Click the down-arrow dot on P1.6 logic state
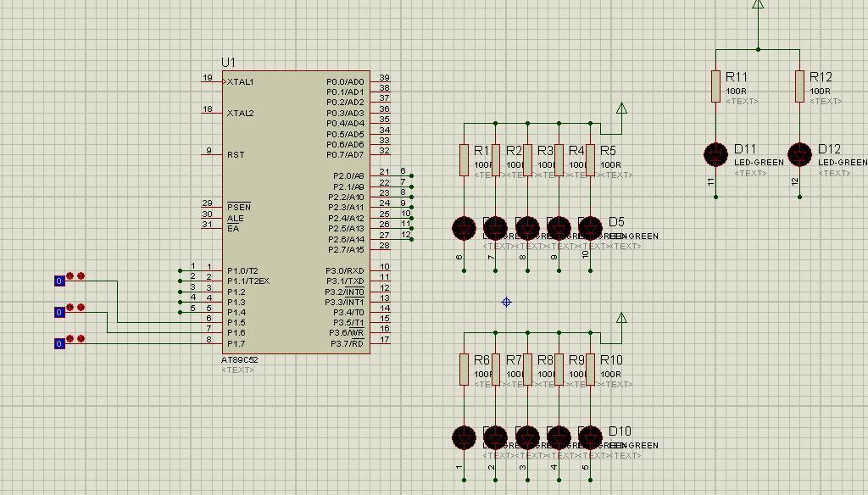 click(70, 308)
